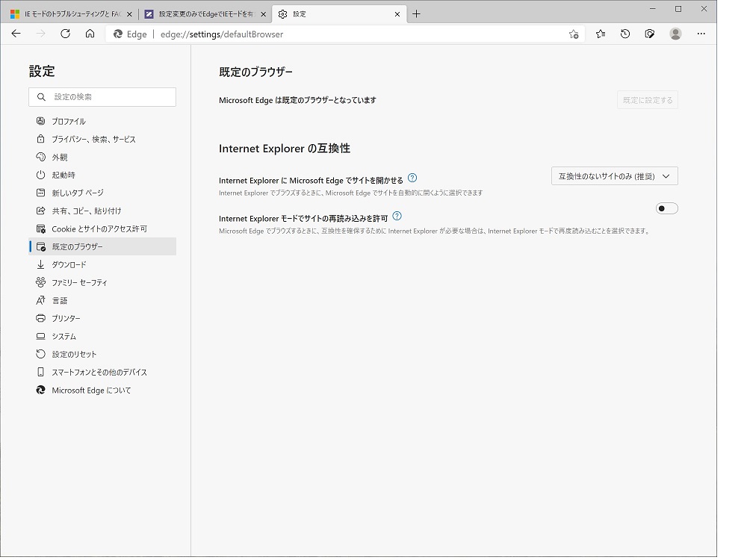Open システム settings section
The height and width of the screenshot is (560, 747).
pyautogui.click(x=102, y=336)
